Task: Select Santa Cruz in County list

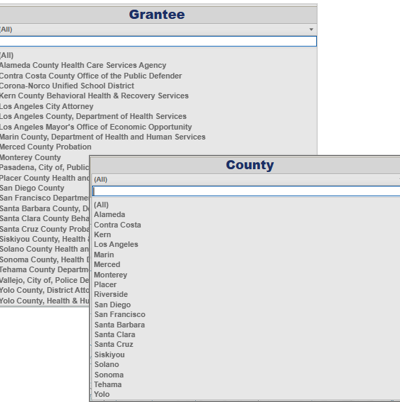Action: (114, 344)
